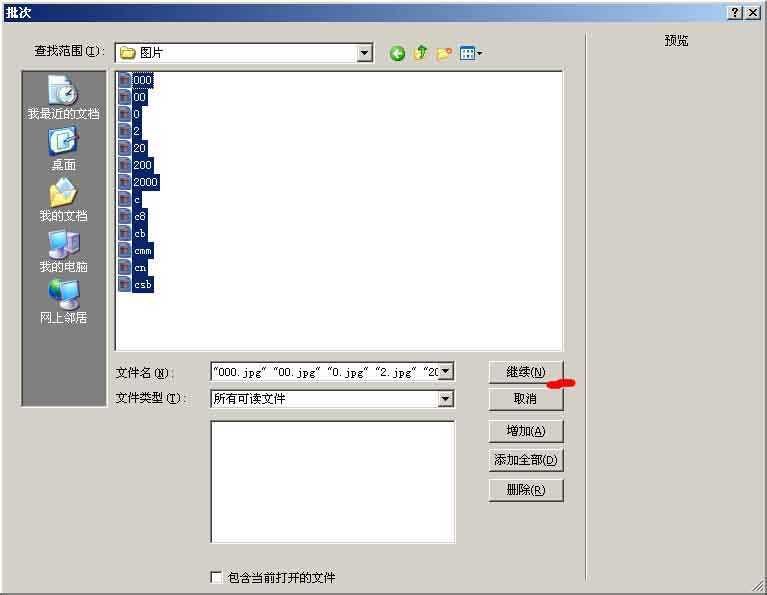767x595 pixels.
Task: Select the file icon for c8
Action: (x=125, y=216)
